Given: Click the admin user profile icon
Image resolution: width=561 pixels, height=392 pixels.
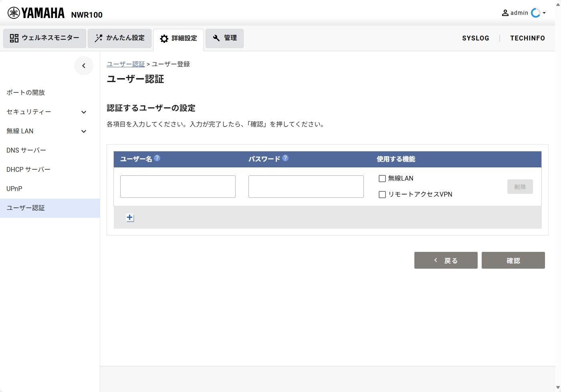Looking at the screenshot, I should (505, 13).
